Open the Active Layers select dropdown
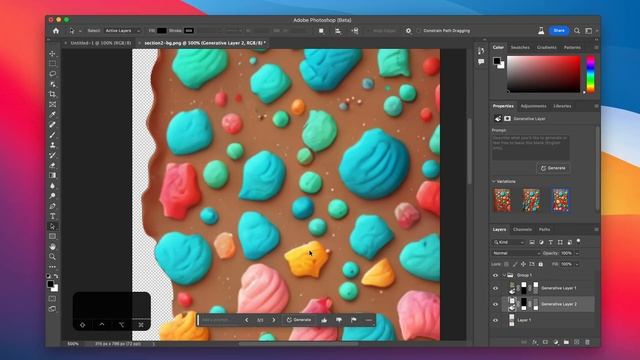The image size is (640, 360). tap(122, 31)
